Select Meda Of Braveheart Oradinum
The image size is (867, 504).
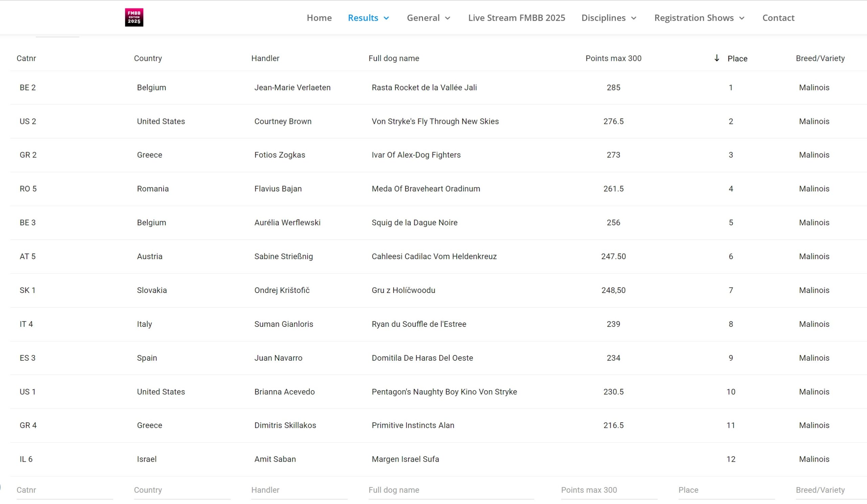[426, 189]
